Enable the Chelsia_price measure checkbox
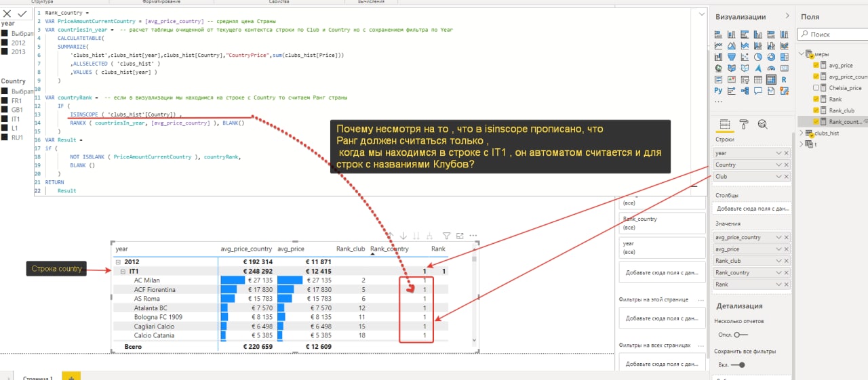The image size is (868, 380). pos(816,88)
